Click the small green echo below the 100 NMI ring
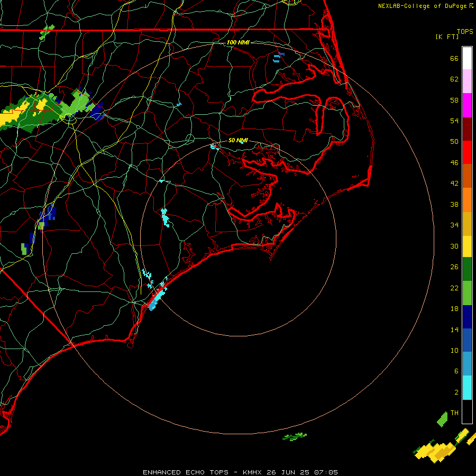This screenshot has height=476, width=476. pos(294,437)
